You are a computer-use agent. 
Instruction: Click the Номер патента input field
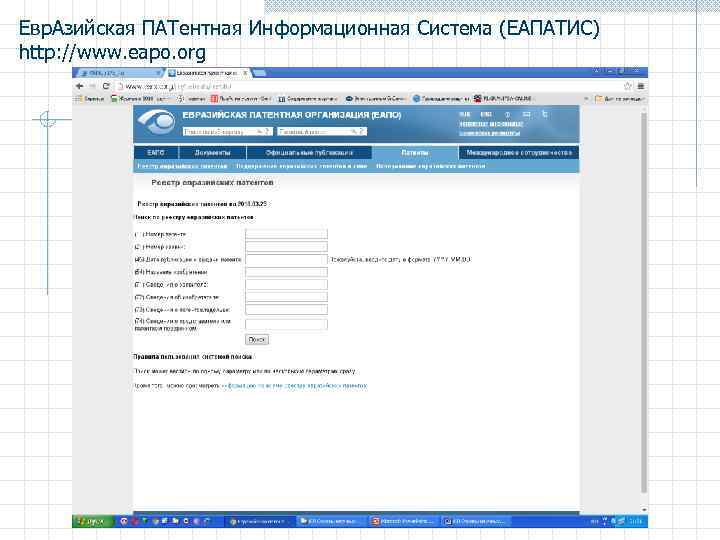pyautogui.click(x=287, y=234)
